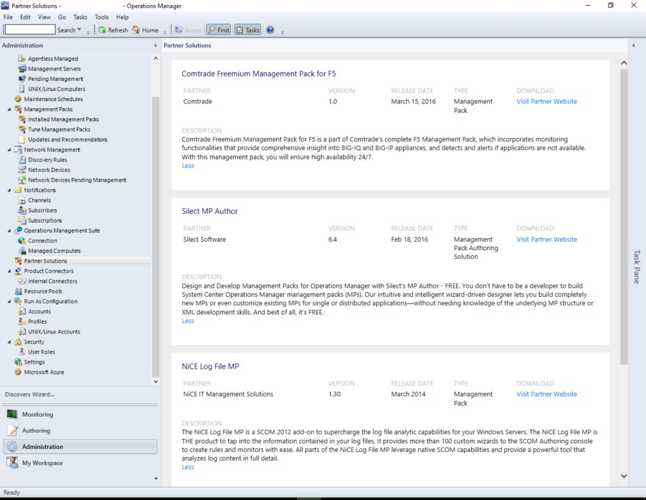Toggle the Find toolbar button

(218, 30)
